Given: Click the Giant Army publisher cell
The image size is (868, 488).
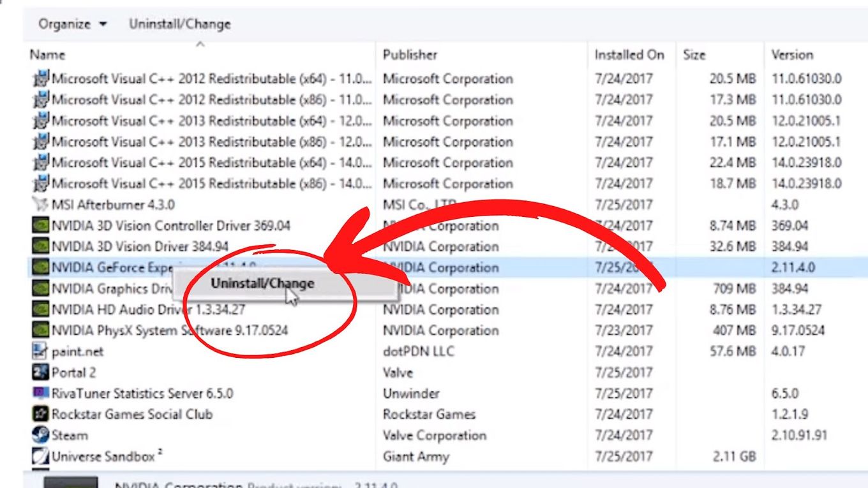Looking at the screenshot, I should [416, 457].
